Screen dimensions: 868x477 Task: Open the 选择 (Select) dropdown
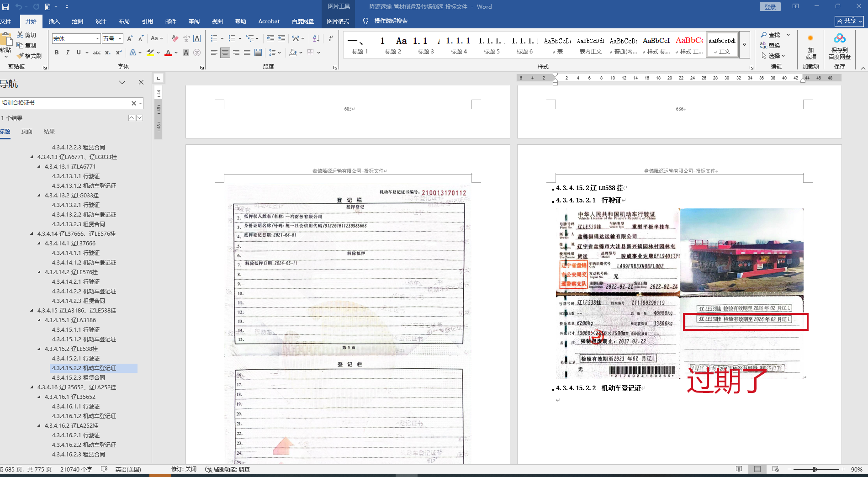tap(773, 56)
